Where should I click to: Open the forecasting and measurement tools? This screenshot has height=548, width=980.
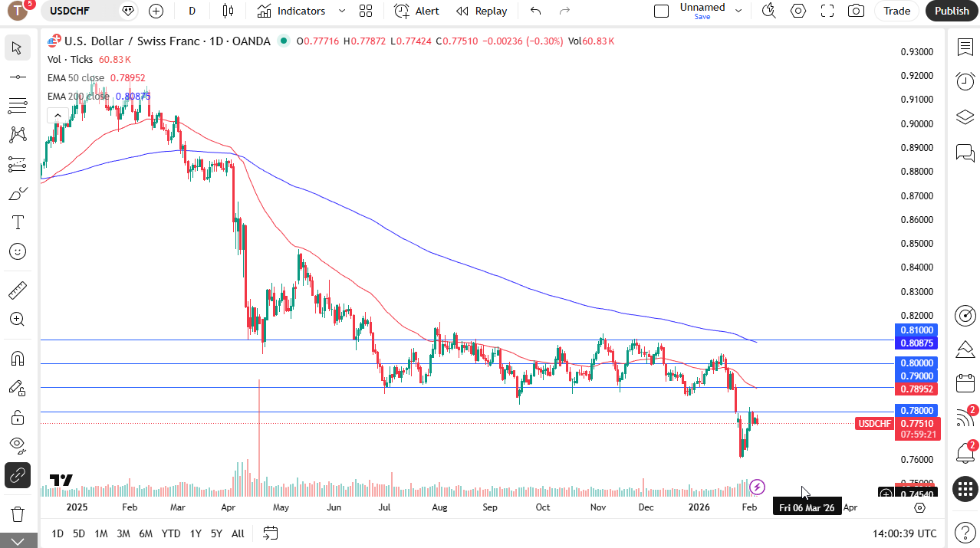point(17,164)
